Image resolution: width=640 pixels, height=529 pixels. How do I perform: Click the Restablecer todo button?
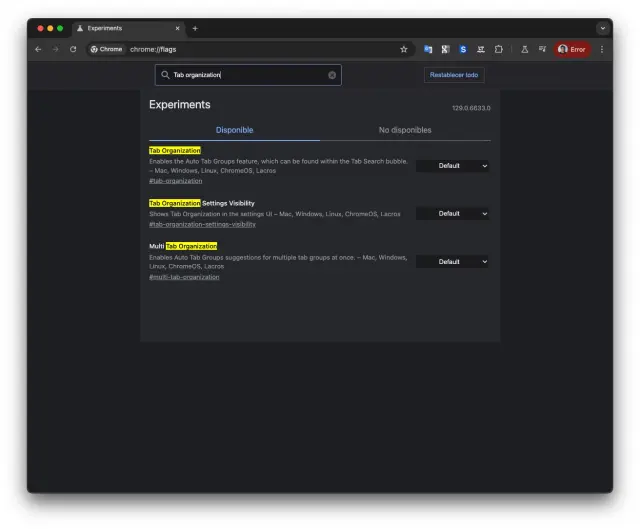pos(454,75)
